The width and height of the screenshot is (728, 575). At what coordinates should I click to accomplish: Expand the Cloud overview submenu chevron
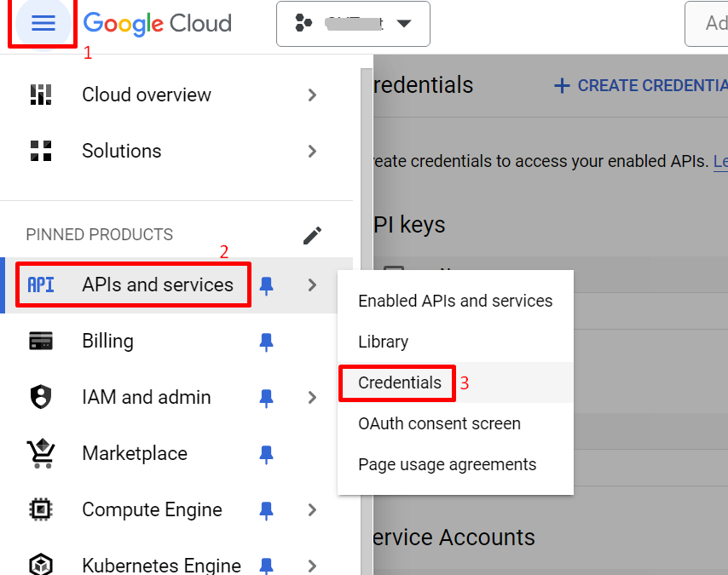[312, 95]
